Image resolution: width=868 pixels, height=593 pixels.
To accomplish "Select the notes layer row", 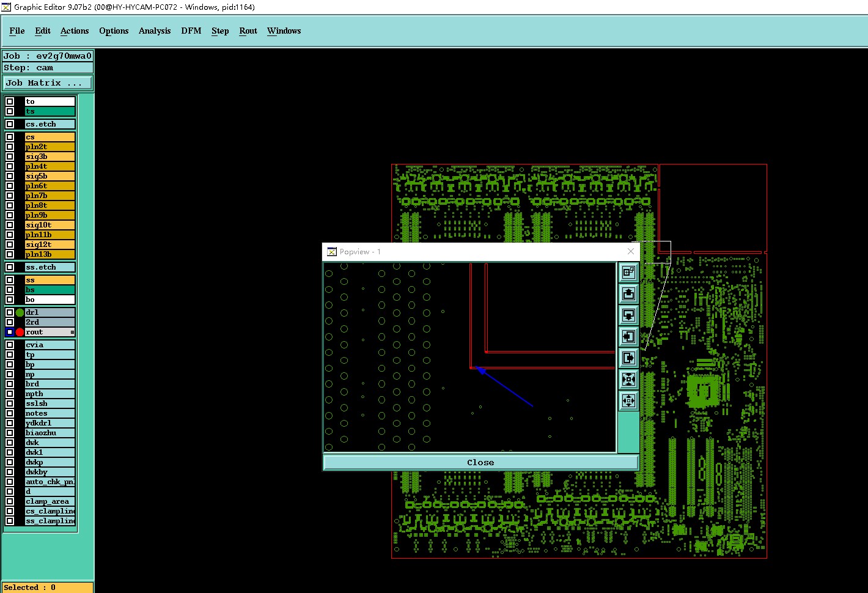I will click(50, 413).
